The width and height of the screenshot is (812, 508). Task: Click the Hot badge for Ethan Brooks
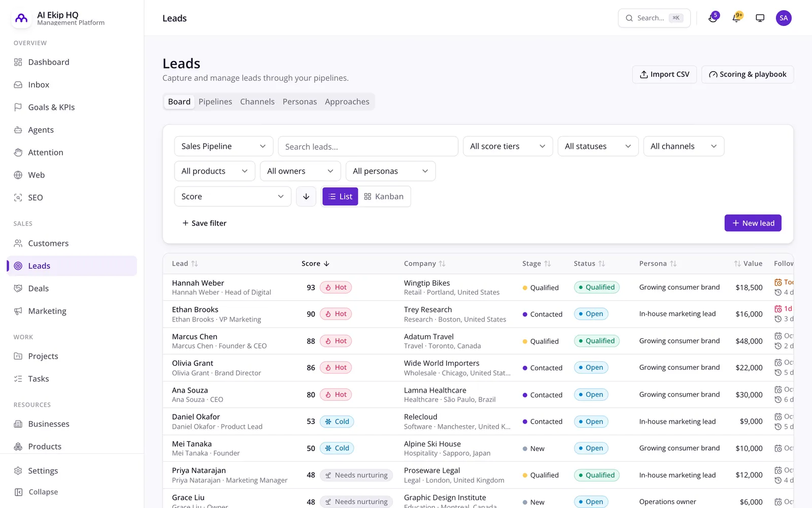(336, 314)
